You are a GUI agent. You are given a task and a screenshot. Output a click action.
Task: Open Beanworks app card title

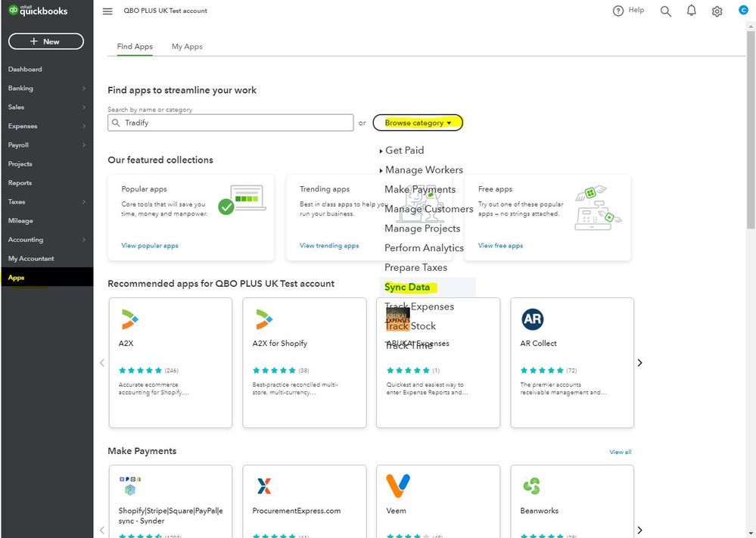tap(539, 511)
